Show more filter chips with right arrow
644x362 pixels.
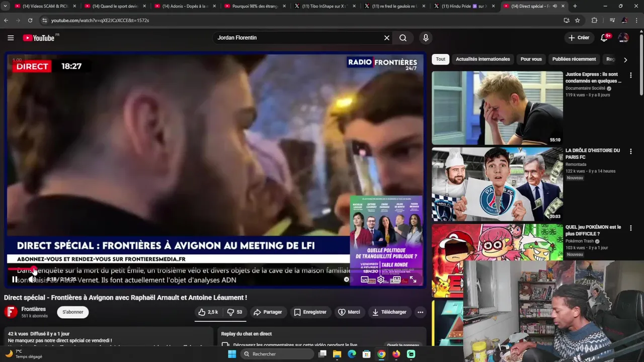coord(625,59)
